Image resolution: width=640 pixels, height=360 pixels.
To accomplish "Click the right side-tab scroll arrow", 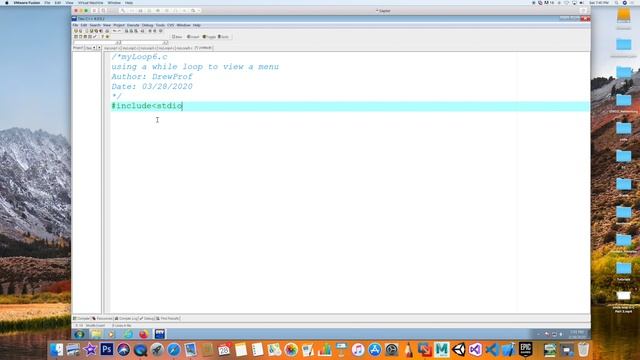I will click(99, 48).
